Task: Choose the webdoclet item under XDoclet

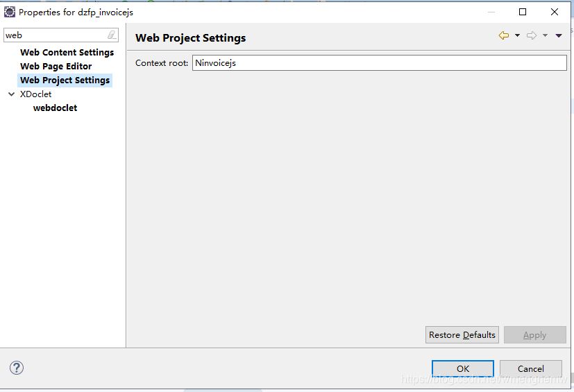Action: pyautogui.click(x=55, y=108)
